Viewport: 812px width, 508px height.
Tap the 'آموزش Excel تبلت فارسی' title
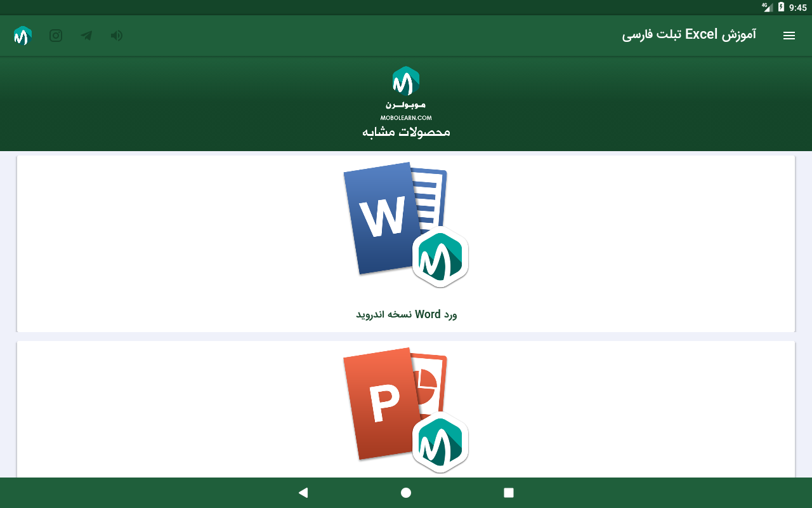point(689,35)
